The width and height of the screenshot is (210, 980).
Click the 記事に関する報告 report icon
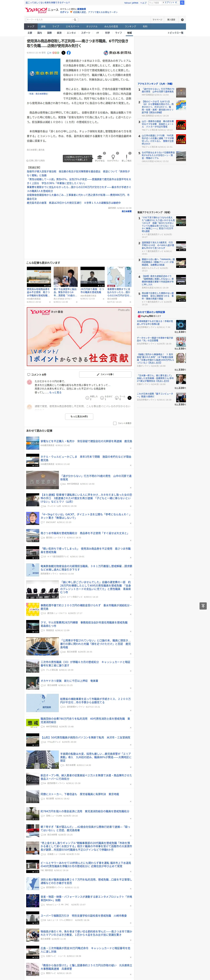coord(27,161)
